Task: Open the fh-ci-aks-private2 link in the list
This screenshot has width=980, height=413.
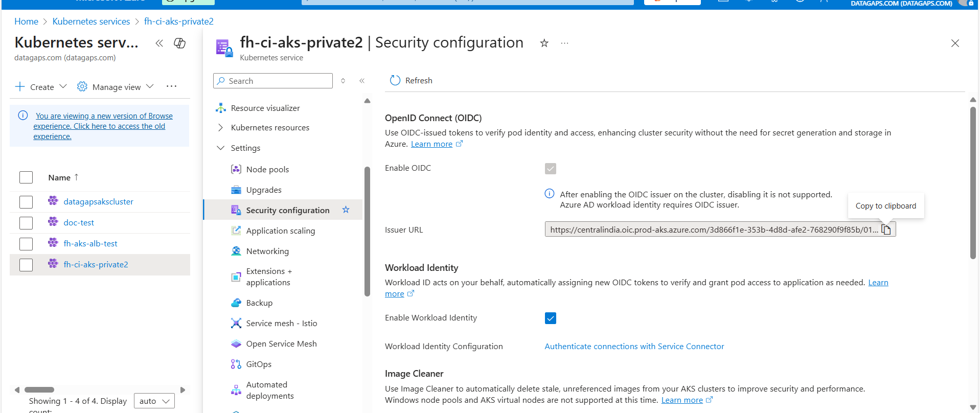Action: click(x=96, y=264)
